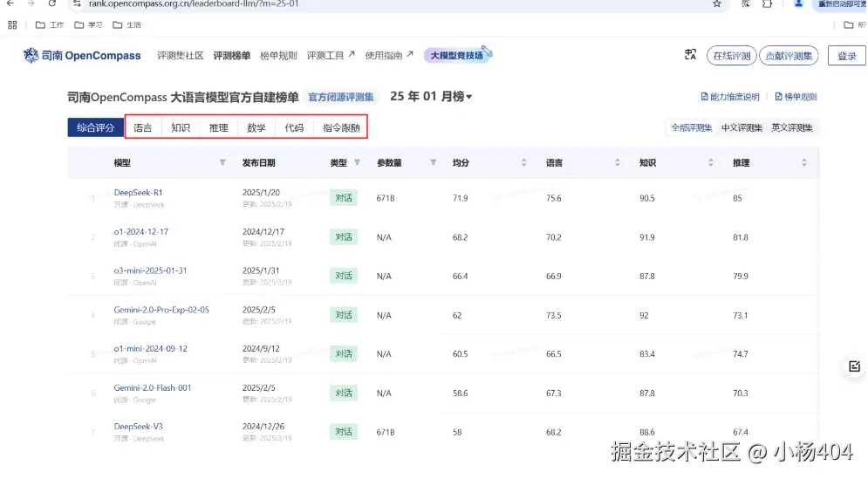
Task: Open the browser extensions puzzle icon
Action: pyautogui.click(x=768, y=3)
